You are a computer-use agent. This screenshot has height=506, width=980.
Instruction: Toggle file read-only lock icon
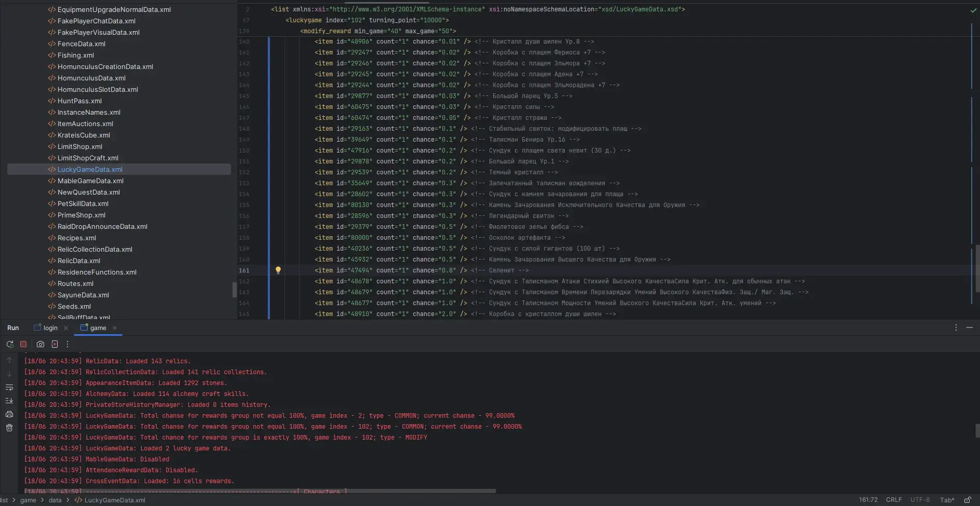(x=968, y=500)
